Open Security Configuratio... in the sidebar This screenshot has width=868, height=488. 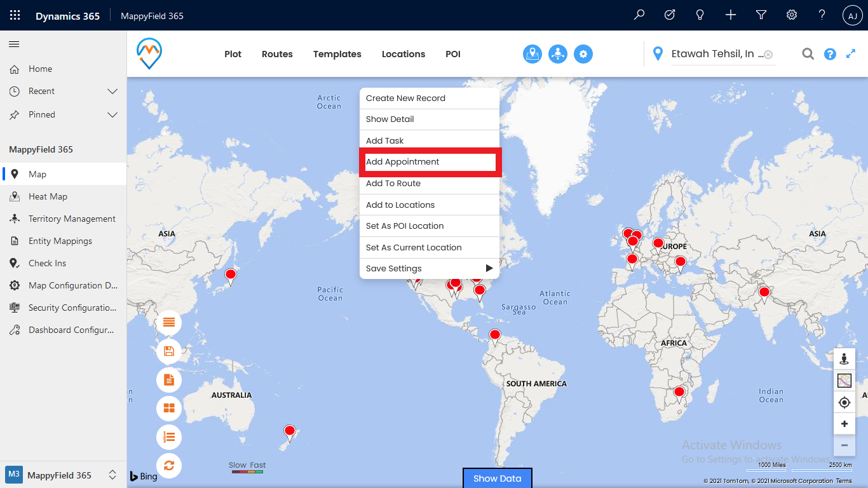63,308
